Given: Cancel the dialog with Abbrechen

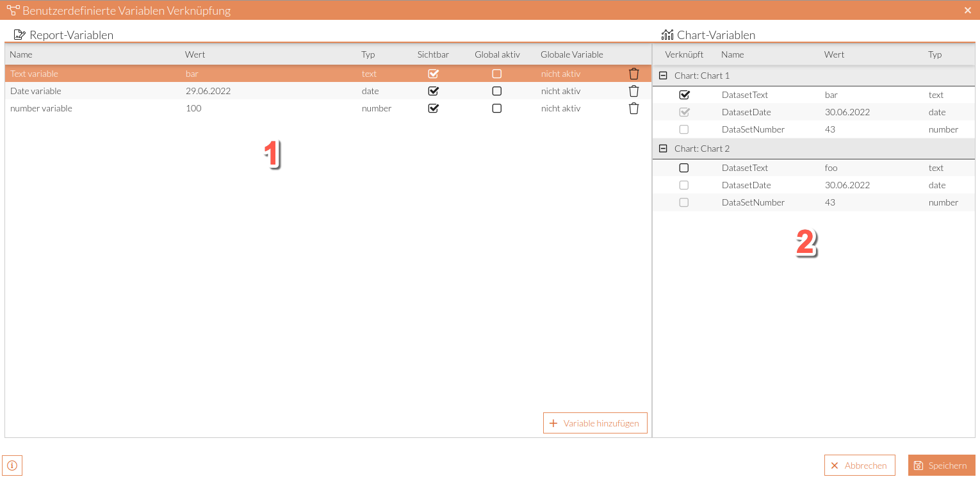Looking at the screenshot, I should coord(859,466).
